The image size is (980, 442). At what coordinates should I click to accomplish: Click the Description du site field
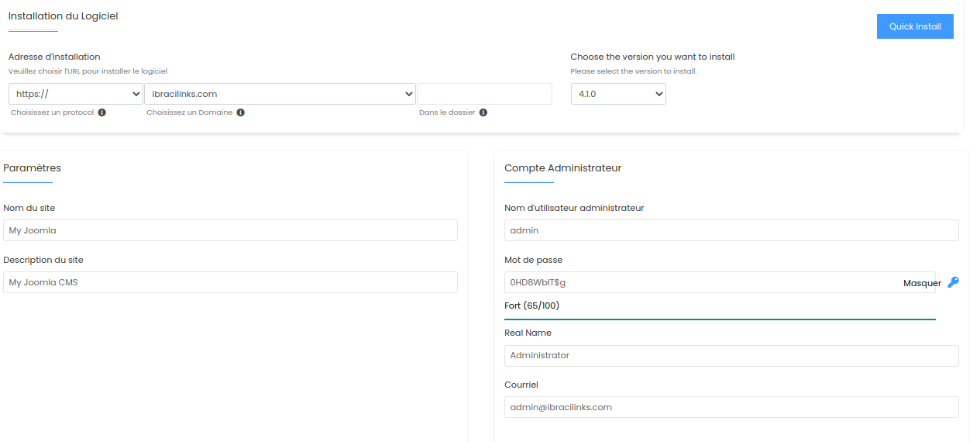tap(230, 282)
